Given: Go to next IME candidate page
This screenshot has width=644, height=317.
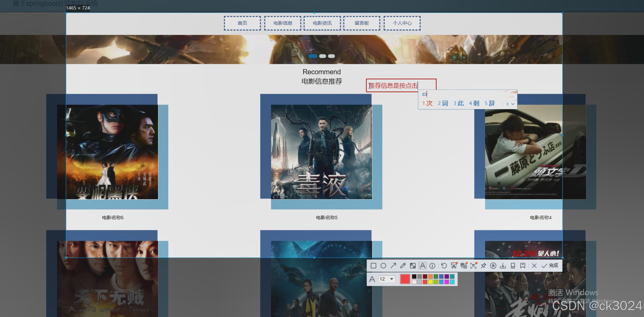Looking at the screenshot, I should (x=507, y=104).
